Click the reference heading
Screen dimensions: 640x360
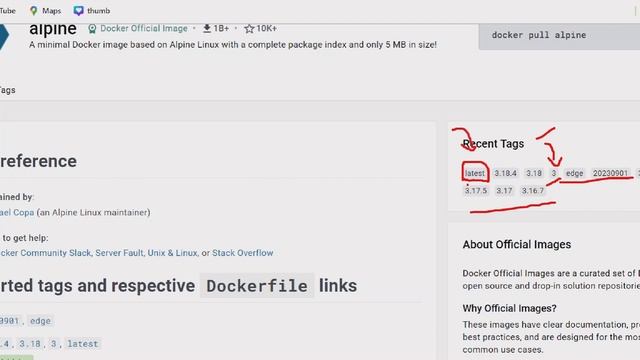click(x=38, y=161)
